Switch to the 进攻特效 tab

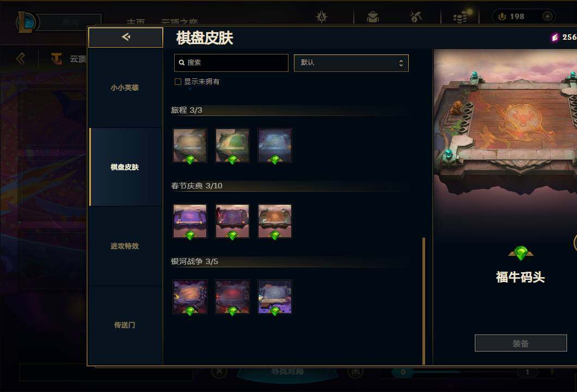125,246
